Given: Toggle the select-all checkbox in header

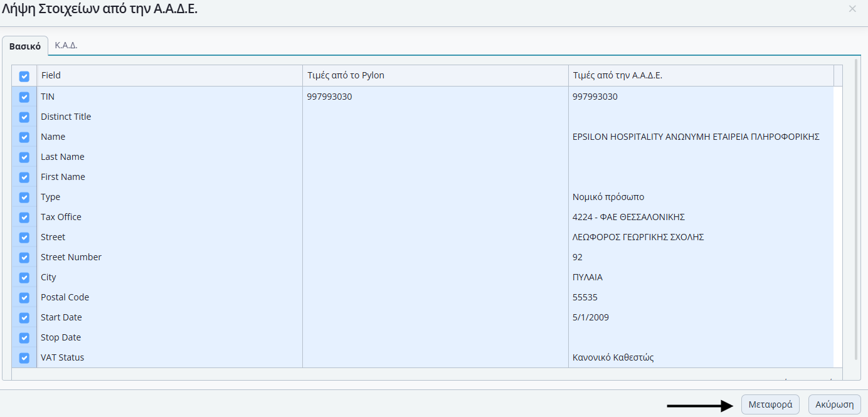Looking at the screenshot, I should click(24, 77).
